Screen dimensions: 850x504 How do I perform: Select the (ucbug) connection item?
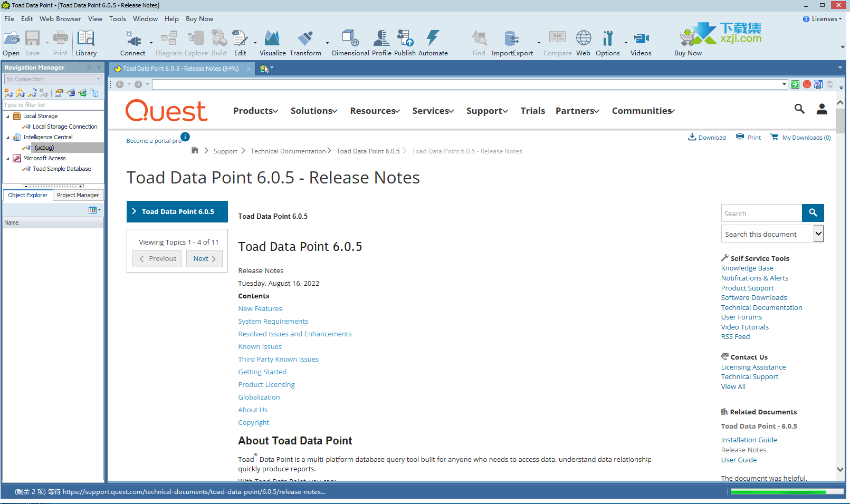44,148
